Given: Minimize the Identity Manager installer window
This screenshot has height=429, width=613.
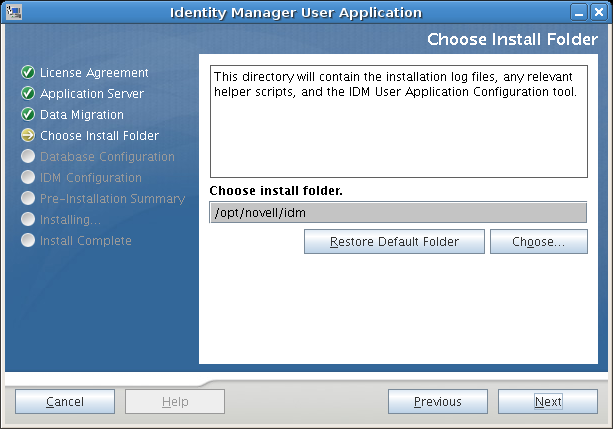Looking at the screenshot, I should [580, 12].
